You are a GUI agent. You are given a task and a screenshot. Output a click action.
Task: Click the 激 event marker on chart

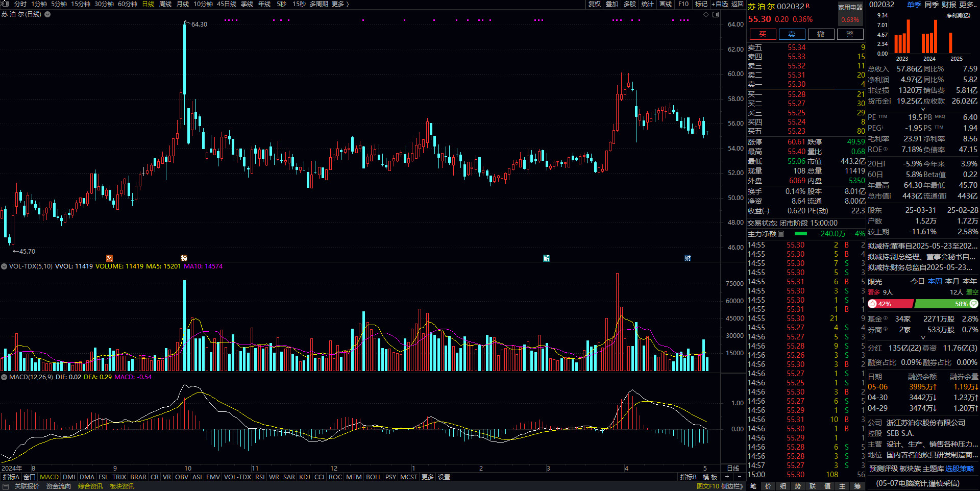pos(109,258)
